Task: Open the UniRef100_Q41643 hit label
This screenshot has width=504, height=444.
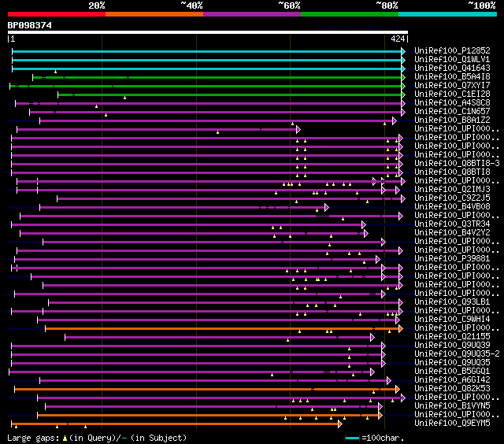Action: pyautogui.click(x=452, y=68)
